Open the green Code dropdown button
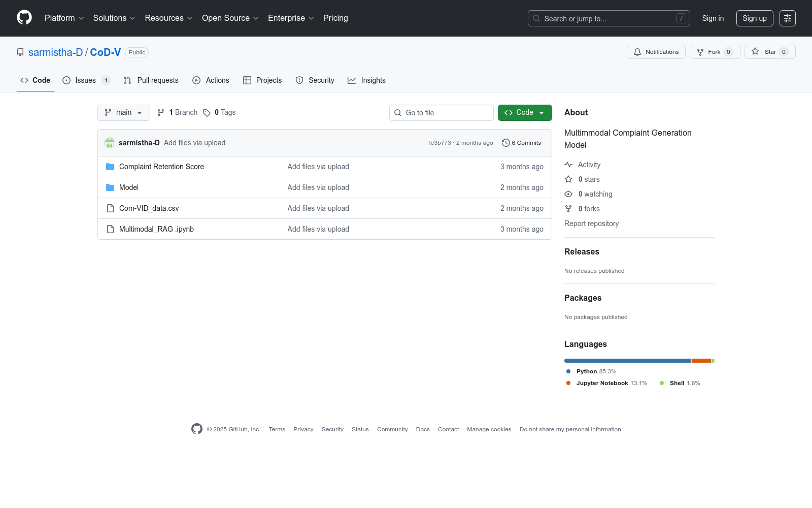Screen dimensions: 812x508 pyautogui.click(x=525, y=113)
